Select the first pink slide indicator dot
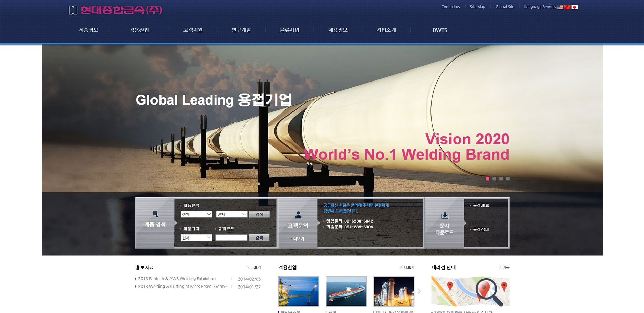The image size is (644, 313). [x=487, y=179]
